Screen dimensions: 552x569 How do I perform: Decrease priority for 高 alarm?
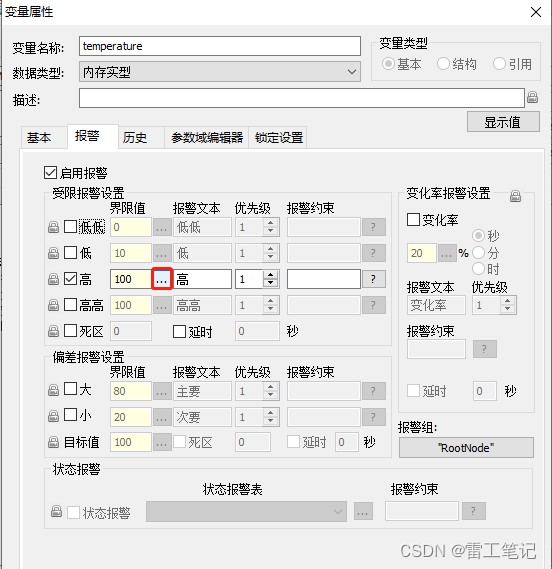270,283
